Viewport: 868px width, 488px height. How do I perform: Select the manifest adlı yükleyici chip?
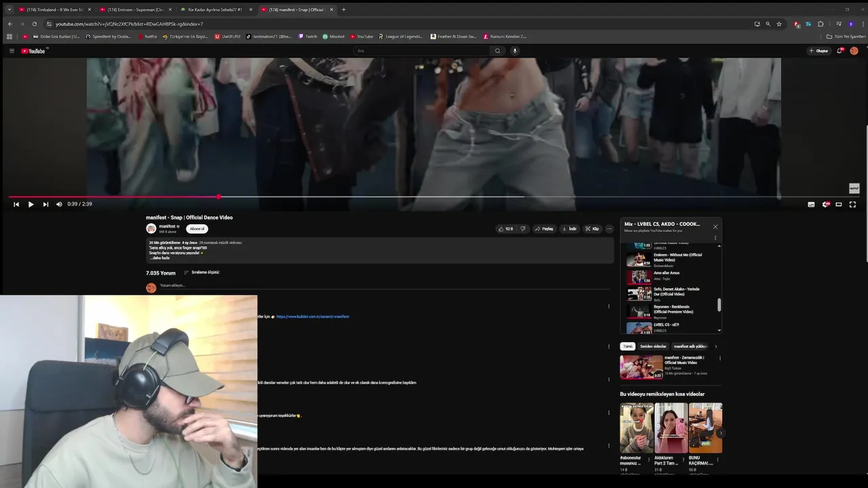690,346
